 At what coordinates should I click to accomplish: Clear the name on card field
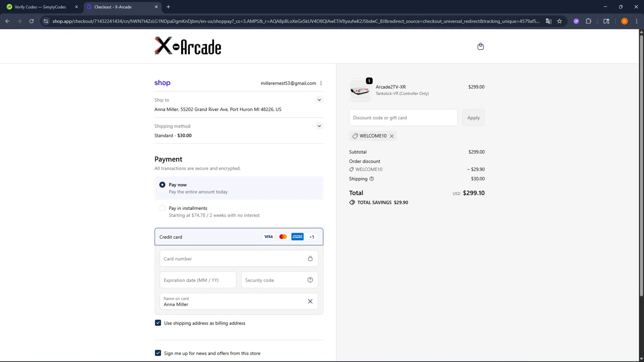[310, 301]
